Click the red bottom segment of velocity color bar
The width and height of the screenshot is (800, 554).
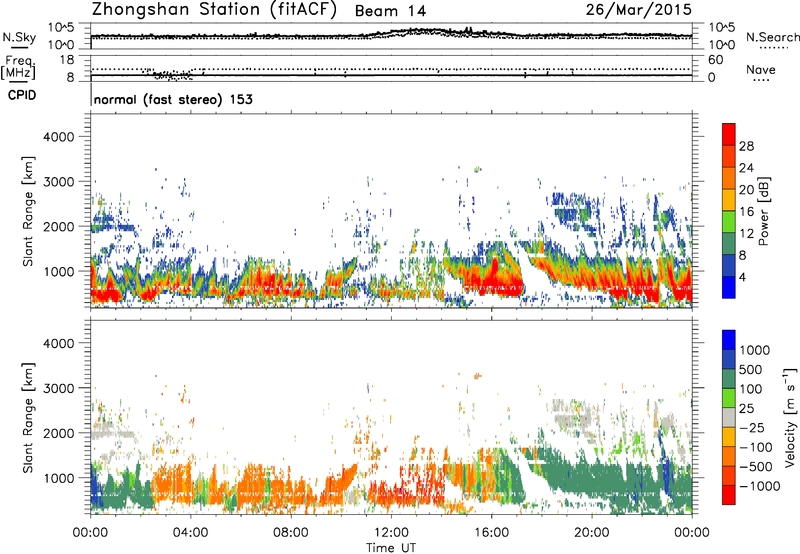point(729,495)
